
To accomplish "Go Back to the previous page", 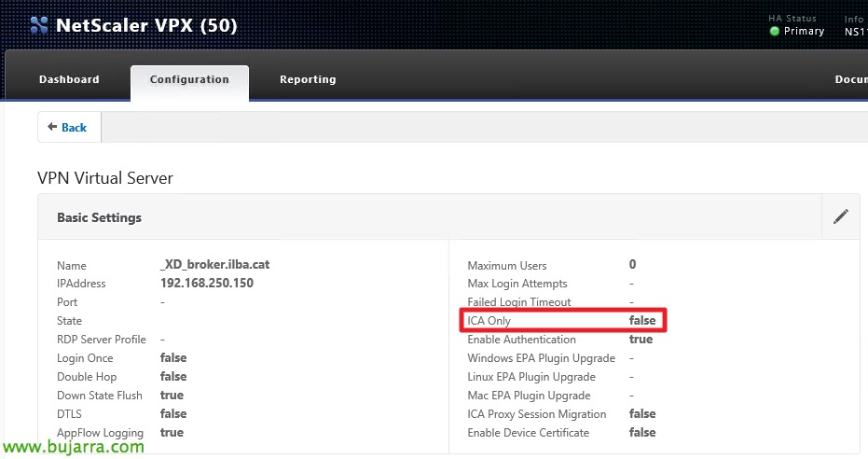I will [x=69, y=127].
